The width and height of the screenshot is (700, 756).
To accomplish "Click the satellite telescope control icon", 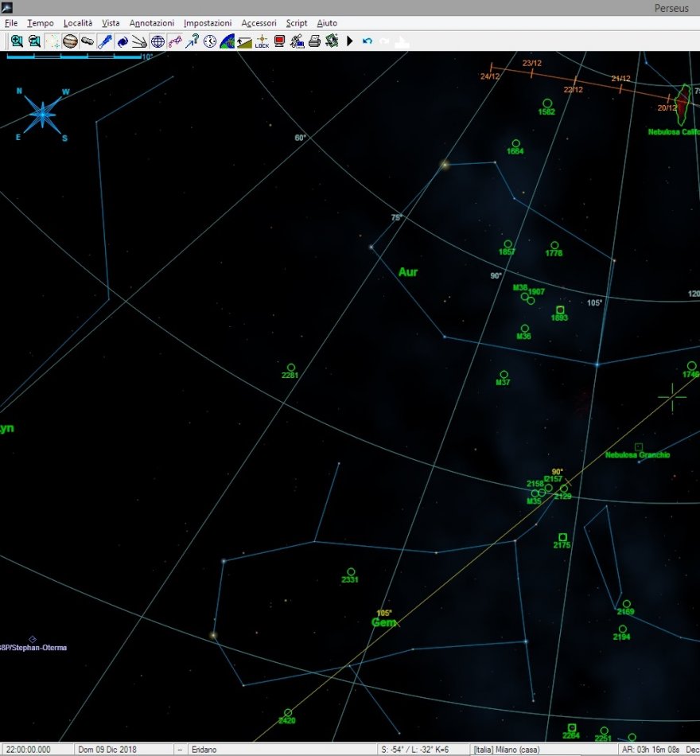I will point(297,41).
